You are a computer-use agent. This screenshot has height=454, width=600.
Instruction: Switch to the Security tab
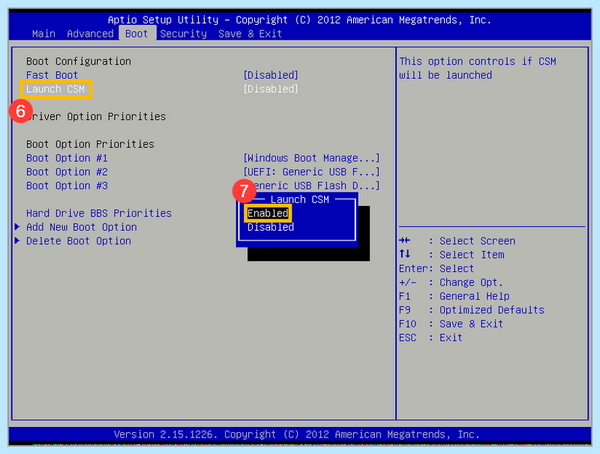[183, 34]
